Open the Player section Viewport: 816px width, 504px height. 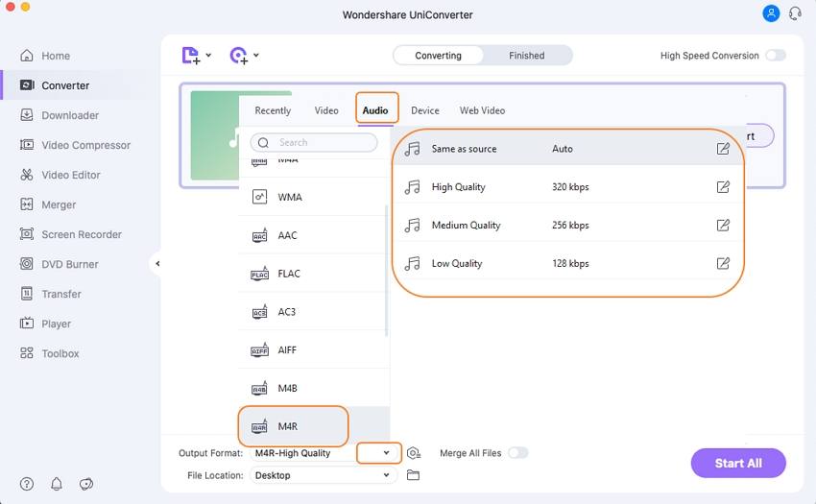coord(45,324)
